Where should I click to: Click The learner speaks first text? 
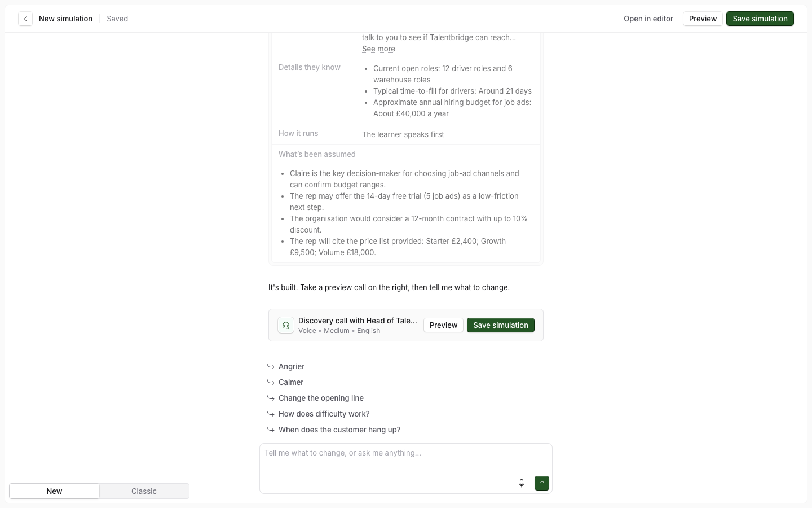403,134
